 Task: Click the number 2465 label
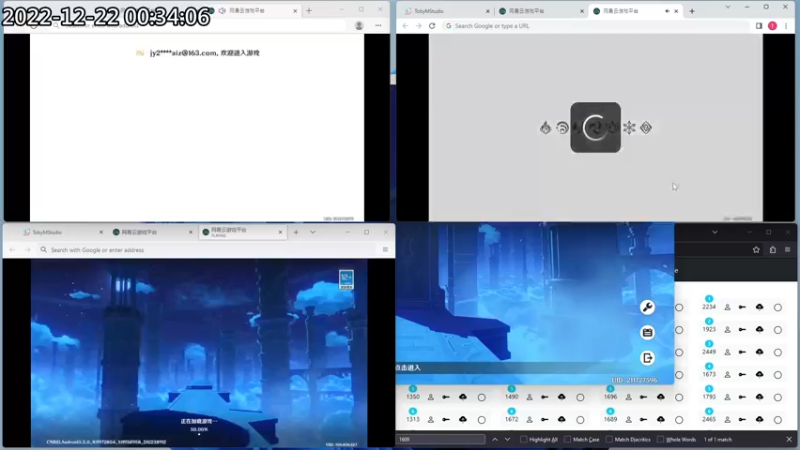tap(709, 419)
